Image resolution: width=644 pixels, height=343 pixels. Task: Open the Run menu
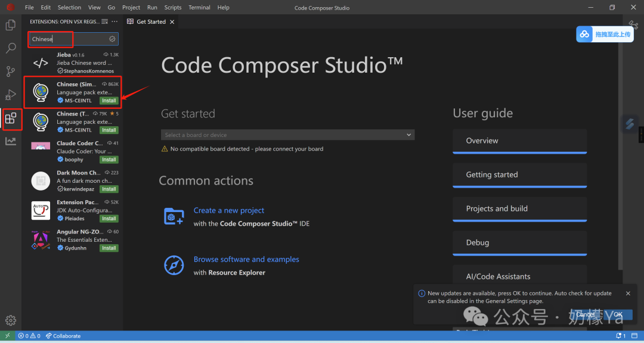152,7
